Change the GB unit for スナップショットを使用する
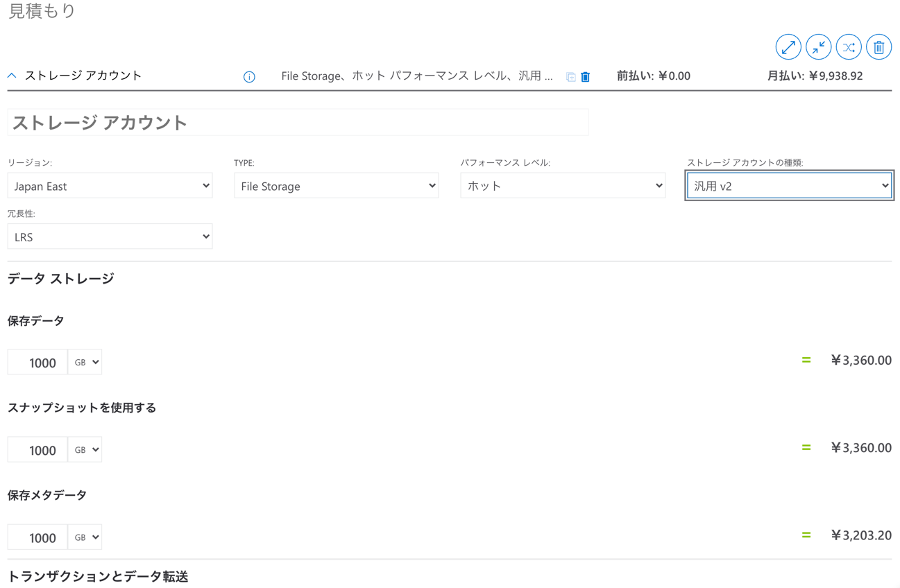The width and height of the screenshot is (900, 588). (85, 449)
